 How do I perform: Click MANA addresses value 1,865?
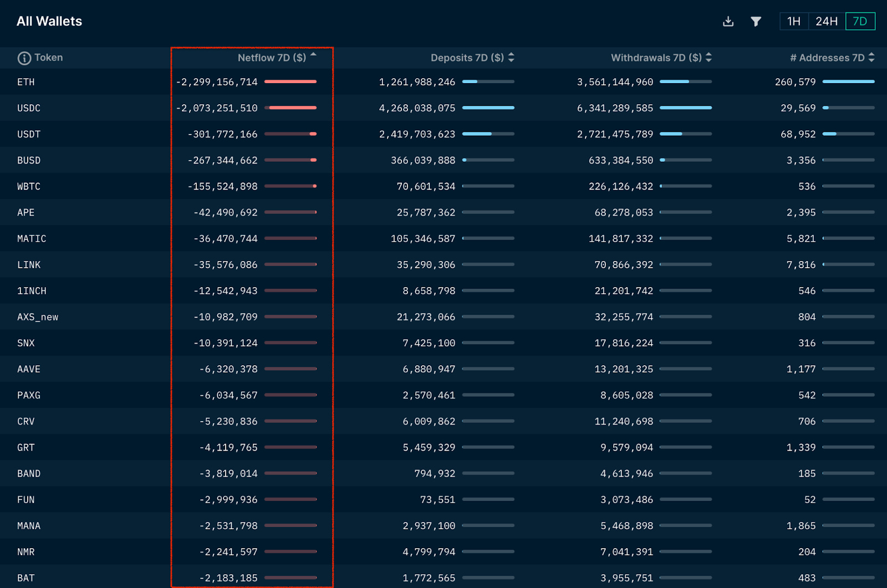801,526
